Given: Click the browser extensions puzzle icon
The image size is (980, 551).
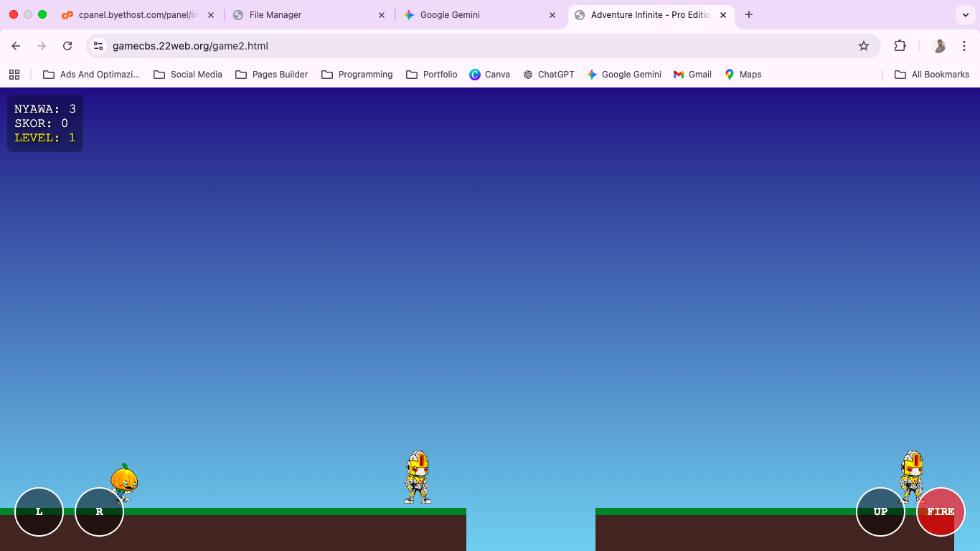Looking at the screenshot, I should [900, 45].
